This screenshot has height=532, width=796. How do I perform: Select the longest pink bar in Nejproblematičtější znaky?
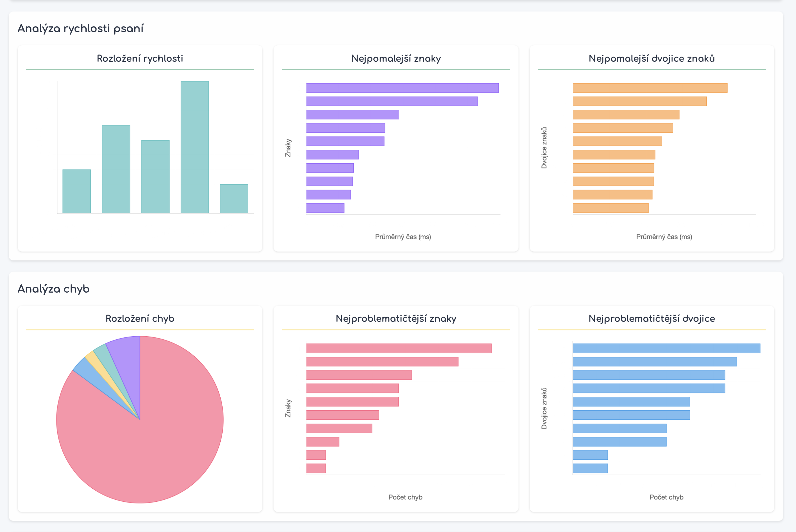(398, 348)
